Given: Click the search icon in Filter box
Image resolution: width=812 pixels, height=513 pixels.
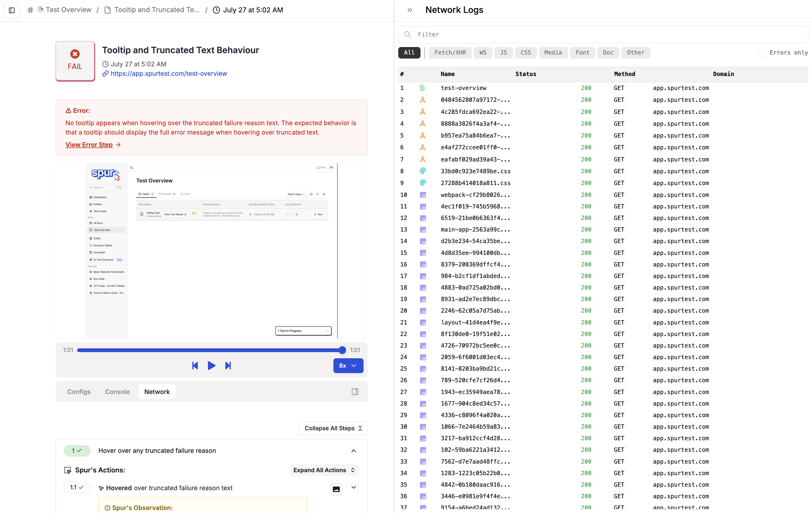Looking at the screenshot, I should pyautogui.click(x=407, y=34).
